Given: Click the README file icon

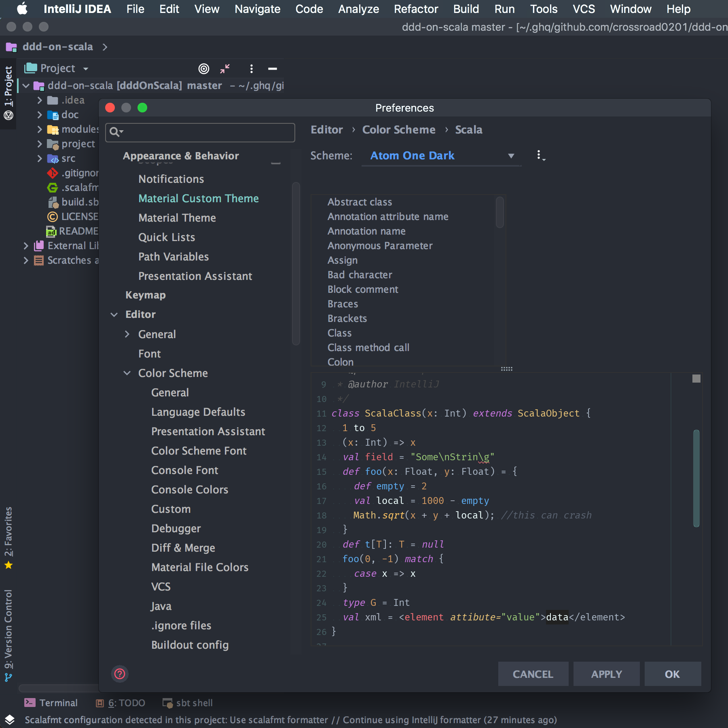Looking at the screenshot, I should click(x=51, y=231).
